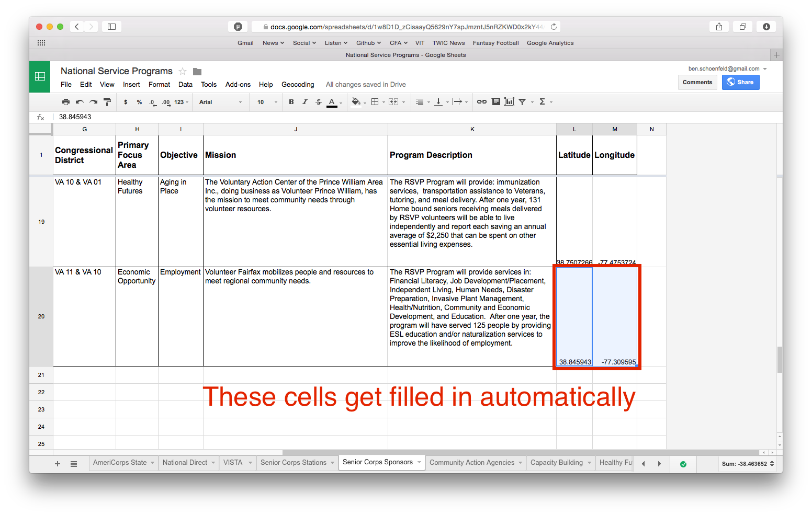Image resolution: width=812 pixels, height=515 pixels.
Task: Open the Google Sheets home icon
Action: point(40,77)
